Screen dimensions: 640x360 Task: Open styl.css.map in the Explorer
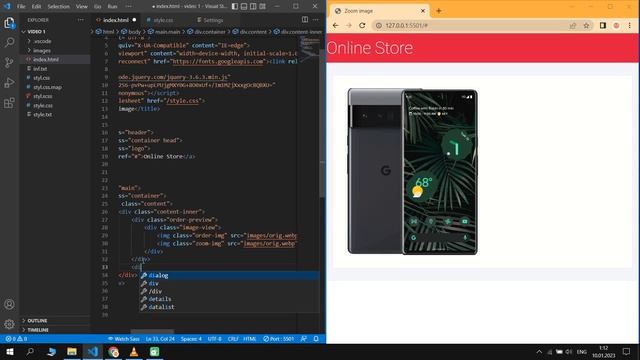[x=55, y=87]
